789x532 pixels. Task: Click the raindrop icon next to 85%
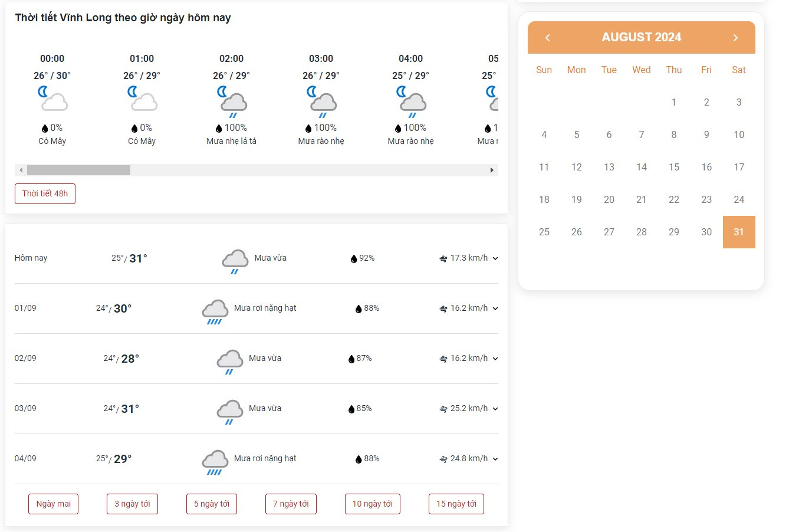coord(351,409)
